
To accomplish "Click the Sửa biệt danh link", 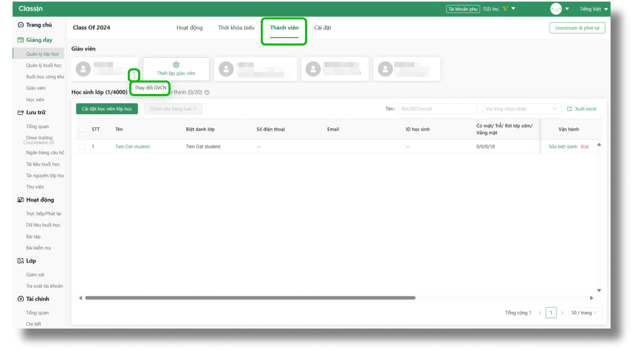I will (x=563, y=147).
